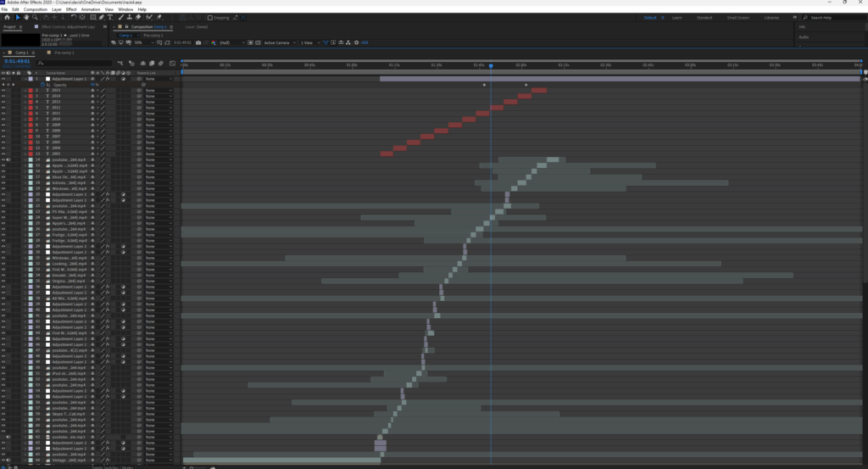Expand the 2007 text layer properties
Screen dimensions: 868x469
[25, 137]
